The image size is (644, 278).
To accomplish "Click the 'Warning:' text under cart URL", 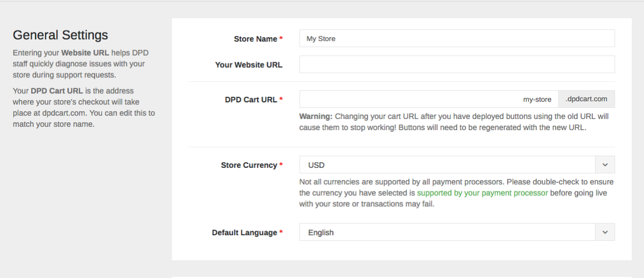I will coord(316,116).
